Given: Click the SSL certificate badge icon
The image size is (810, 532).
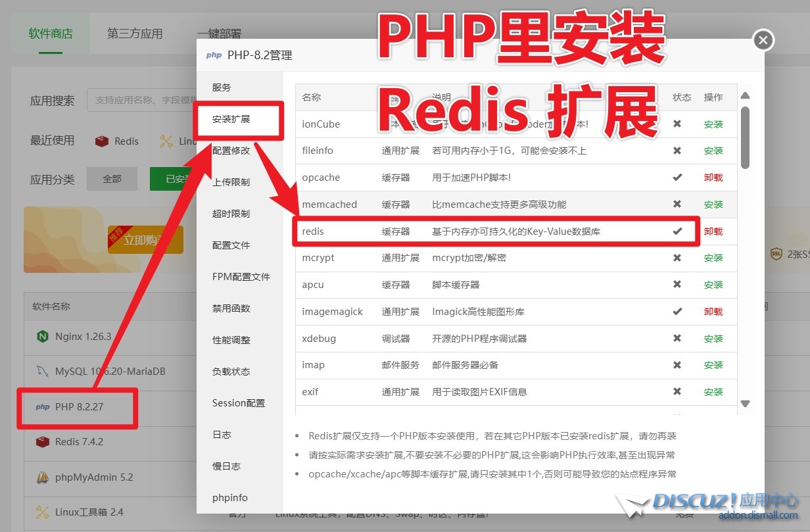Looking at the screenshot, I should [775, 254].
